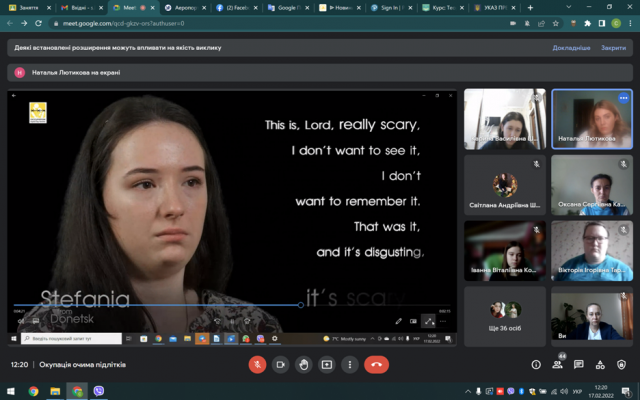Screen dimensions: 640x400
Task: Open Viber from Windows taskbar
Action: (x=98, y=391)
